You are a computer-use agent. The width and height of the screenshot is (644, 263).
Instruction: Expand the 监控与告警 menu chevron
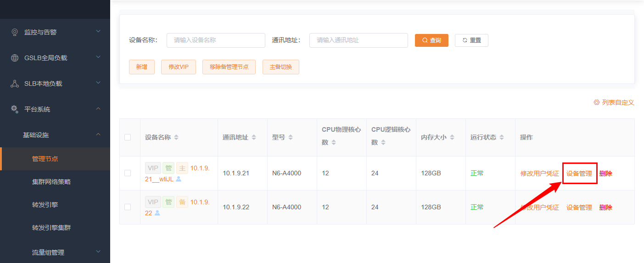98,32
